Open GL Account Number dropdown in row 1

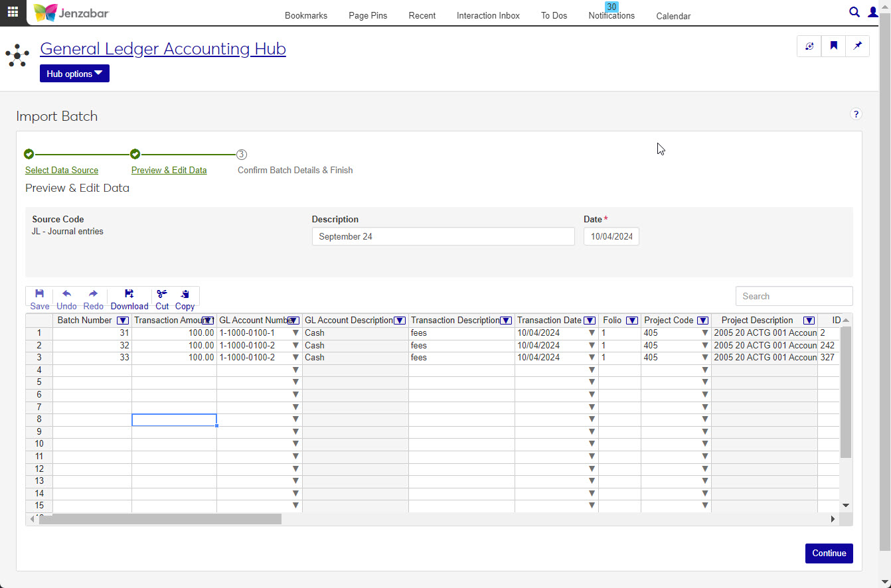[295, 333]
